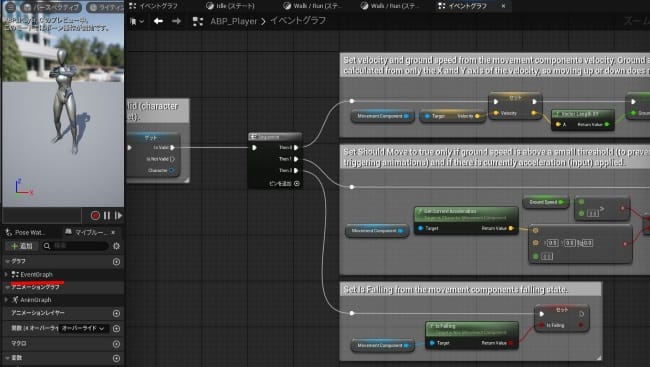This screenshot has height=367, width=650.
Task: Open My Blueprint settings gear
Action: tap(116, 246)
